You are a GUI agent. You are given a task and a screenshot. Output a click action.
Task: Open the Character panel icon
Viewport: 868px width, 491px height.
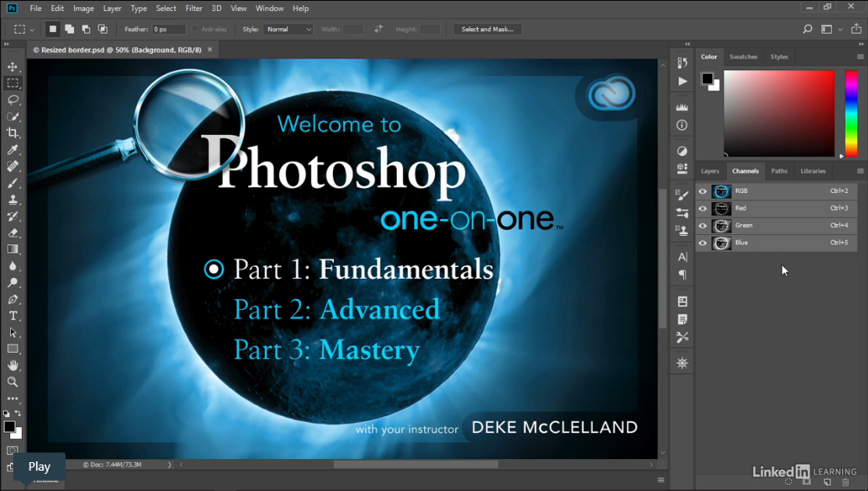tap(682, 257)
